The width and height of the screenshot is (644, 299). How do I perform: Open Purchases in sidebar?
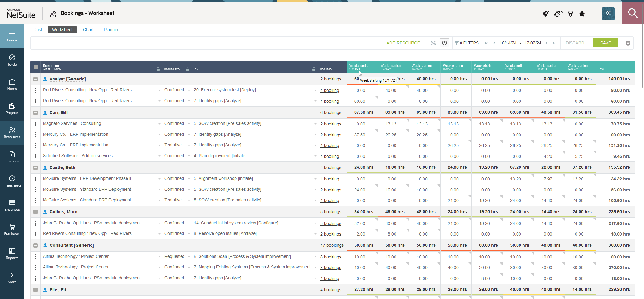(x=12, y=230)
